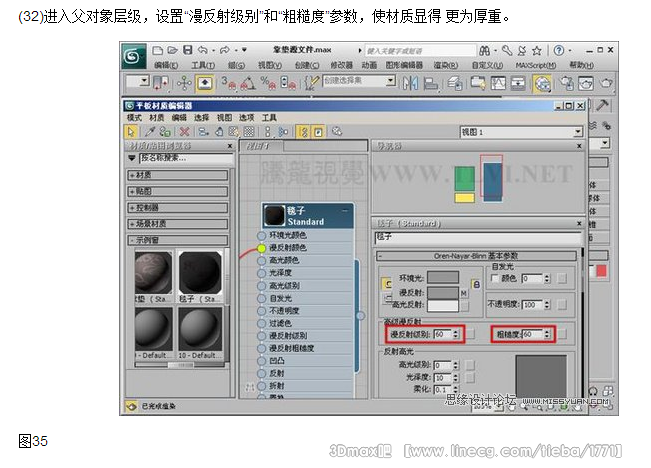This screenshot has width=651, height=468.
Task: Click the Open file folder icon
Action: coord(172,50)
